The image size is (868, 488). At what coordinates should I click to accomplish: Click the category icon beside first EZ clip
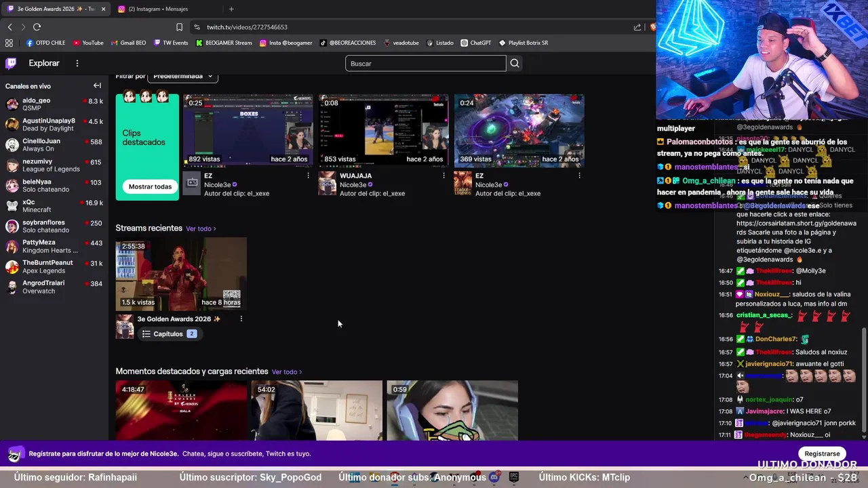pos(192,183)
